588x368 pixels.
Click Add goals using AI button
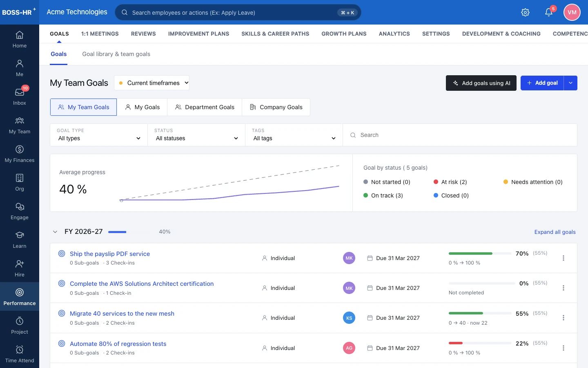click(x=481, y=83)
